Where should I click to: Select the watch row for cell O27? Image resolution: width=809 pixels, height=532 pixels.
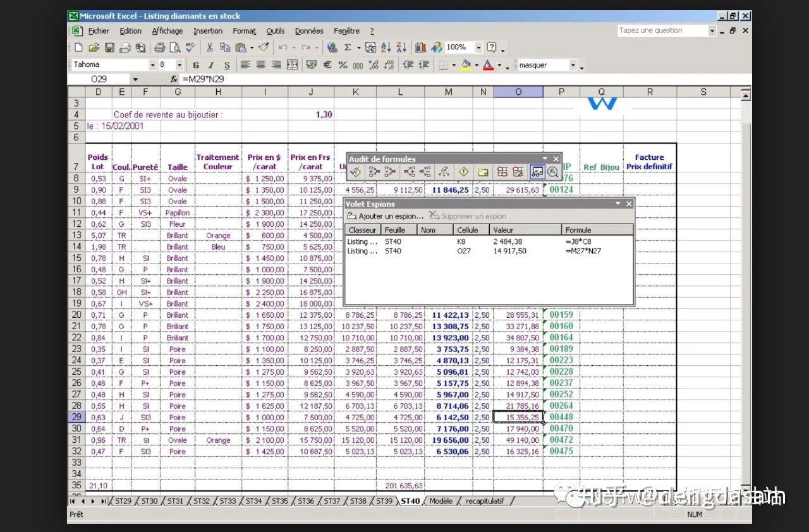(x=489, y=251)
